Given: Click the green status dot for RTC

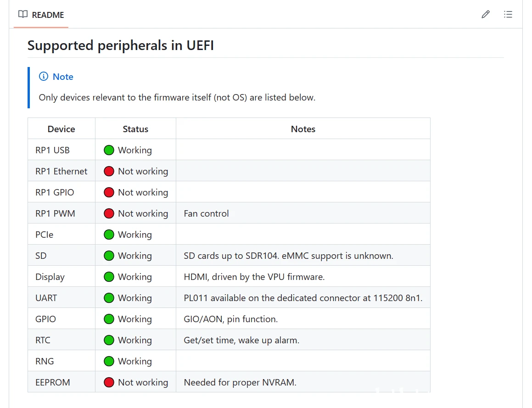Looking at the screenshot, I should coord(109,340).
